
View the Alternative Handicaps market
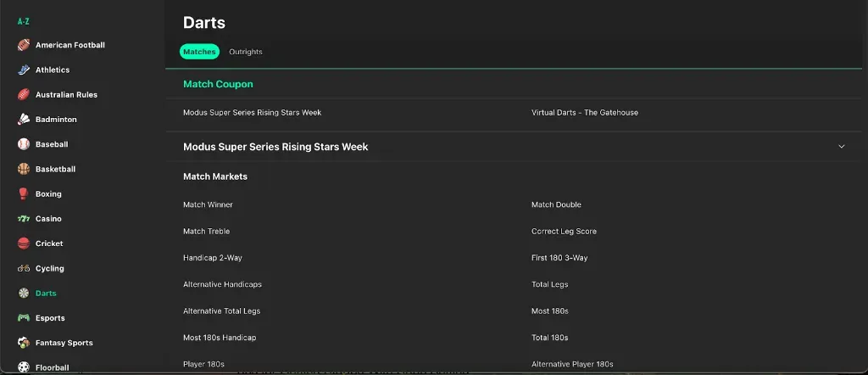tap(222, 284)
